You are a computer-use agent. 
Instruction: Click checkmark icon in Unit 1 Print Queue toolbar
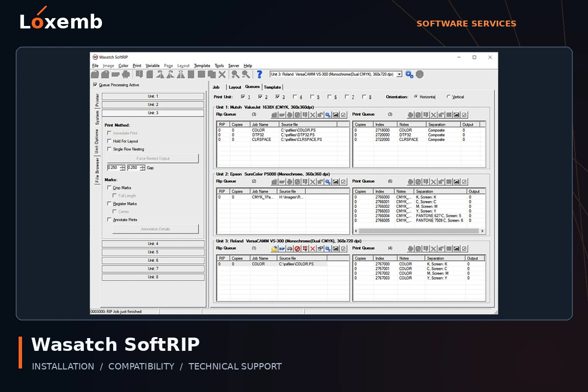click(x=464, y=115)
